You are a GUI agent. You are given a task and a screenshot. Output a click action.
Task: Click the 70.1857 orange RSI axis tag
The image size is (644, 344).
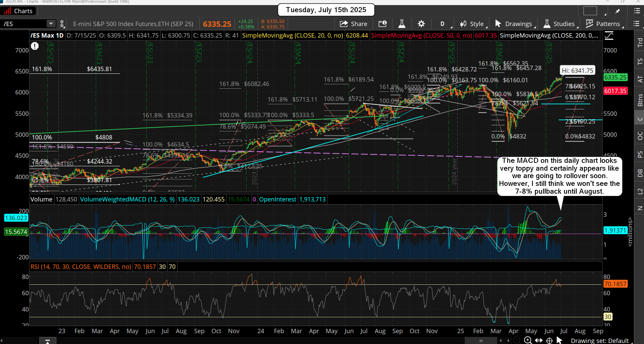pyautogui.click(x=615, y=284)
